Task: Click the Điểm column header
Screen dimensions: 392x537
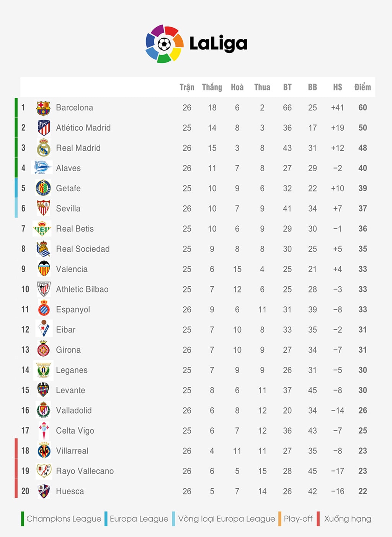Action: pyautogui.click(x=363, y=87)
